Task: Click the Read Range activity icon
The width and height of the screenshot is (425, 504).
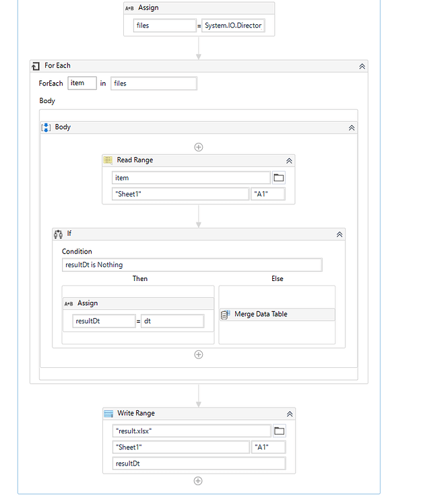Action: point(108,160)
